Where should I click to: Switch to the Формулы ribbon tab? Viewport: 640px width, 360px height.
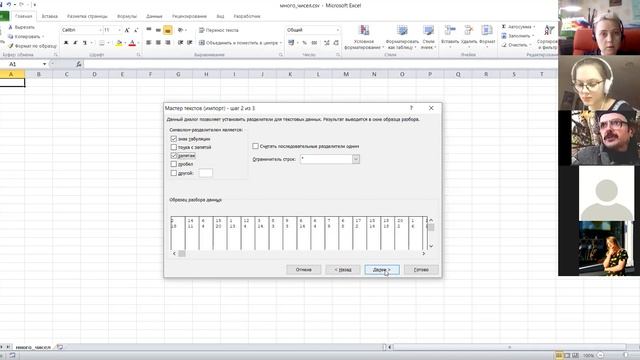127,16
